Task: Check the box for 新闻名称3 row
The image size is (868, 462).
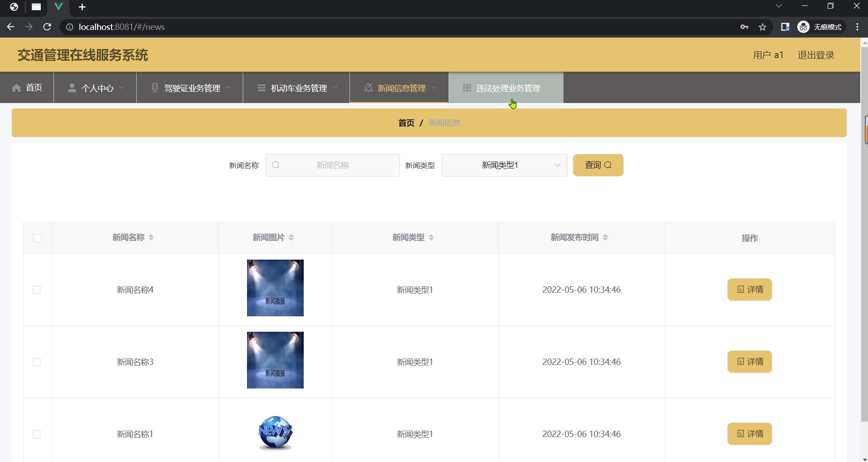Action: [37, 362]
